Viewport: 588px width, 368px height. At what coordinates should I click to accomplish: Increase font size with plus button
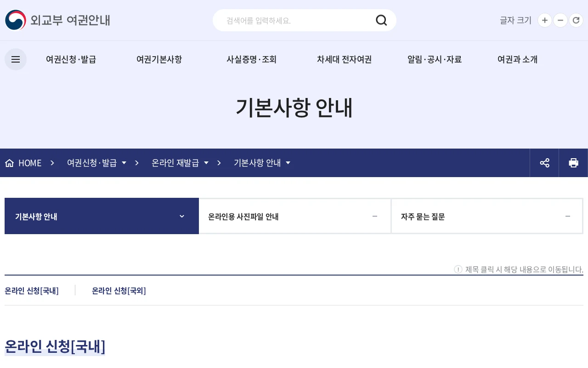pyautogui.click(x=545, y=20)
